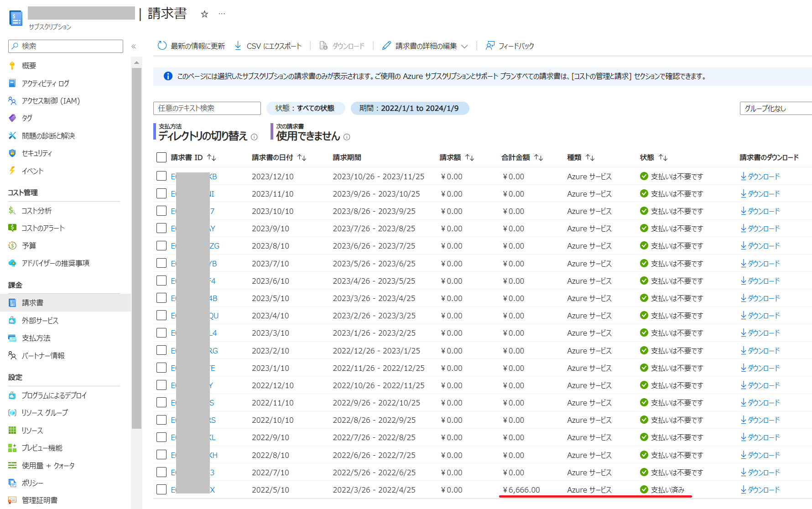Open the 状態 : すべての状態 filter
This screenshot has width=812, height=509.
(305, 108)
